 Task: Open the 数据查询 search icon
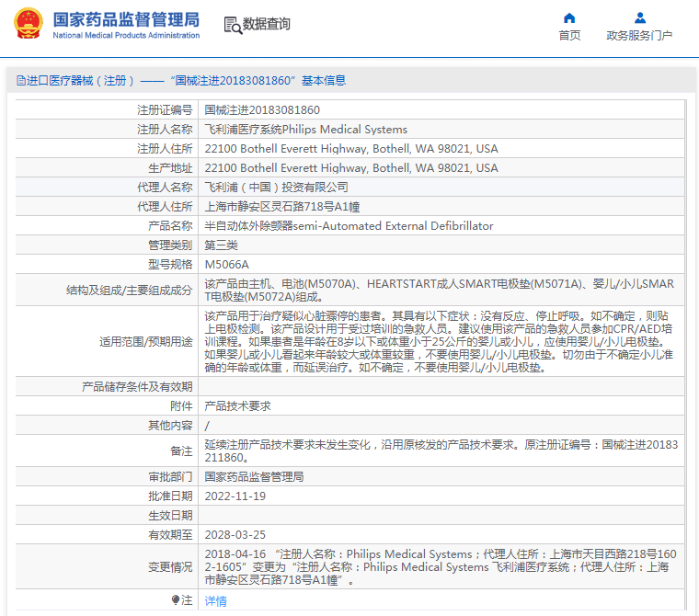(x=233, y=25)
